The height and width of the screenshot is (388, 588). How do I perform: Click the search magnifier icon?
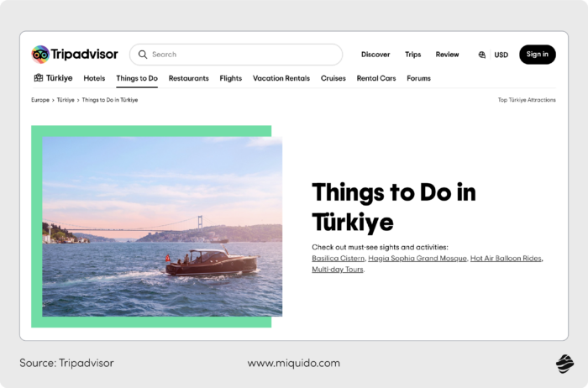tap(143, 55)
